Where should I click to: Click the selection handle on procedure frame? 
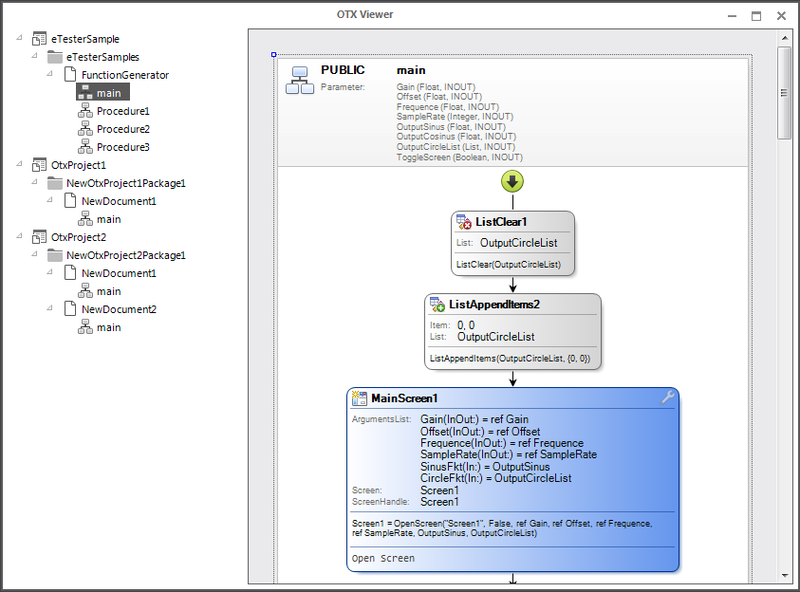pos(273,54)
